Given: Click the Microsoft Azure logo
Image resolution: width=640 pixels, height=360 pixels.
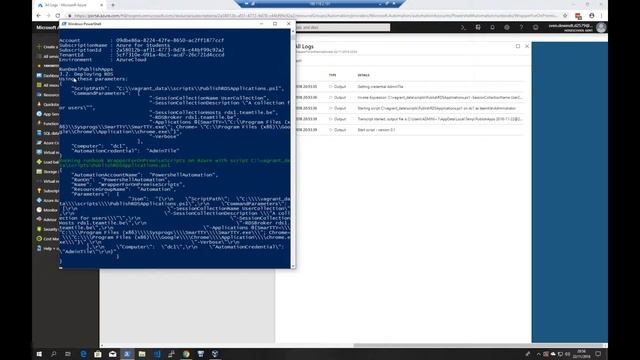Looking at the screenshot, I should click(x=46, y=27).
